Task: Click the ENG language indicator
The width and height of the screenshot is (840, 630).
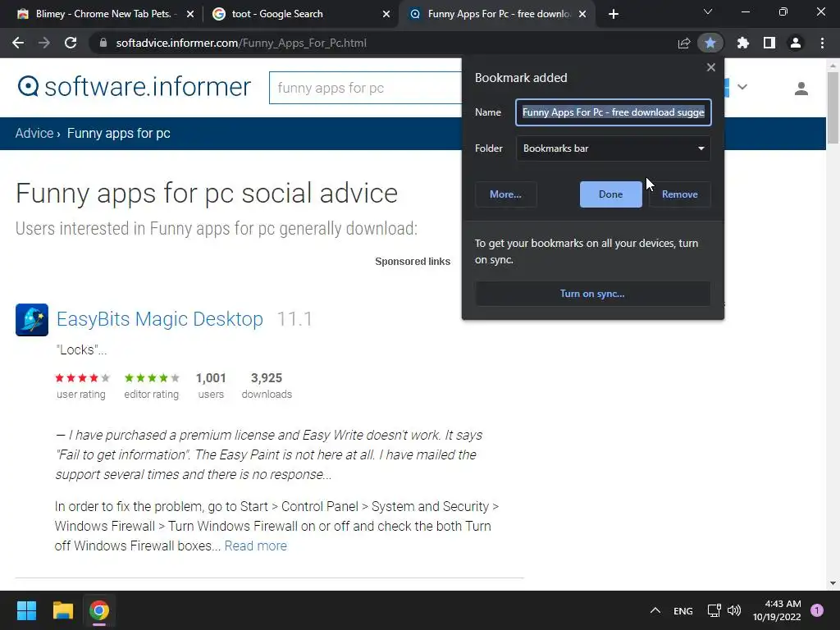Action: pos(683,610)
